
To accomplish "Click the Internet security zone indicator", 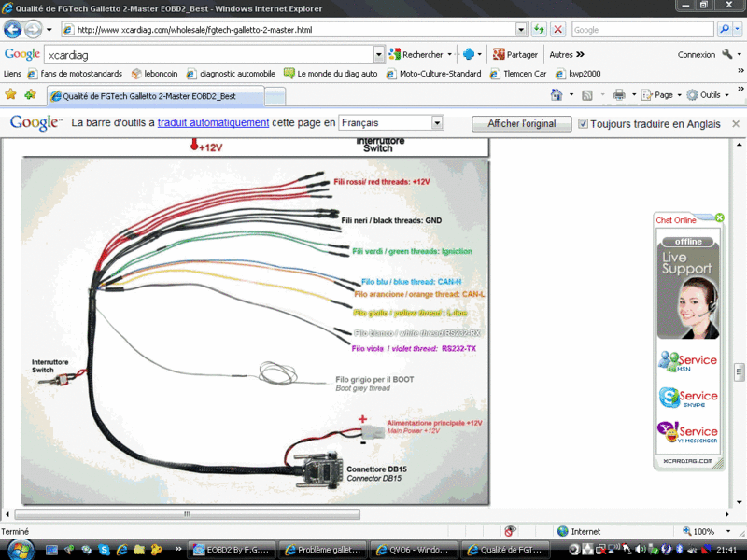I will pyautogui.click(x=579, y=531).
